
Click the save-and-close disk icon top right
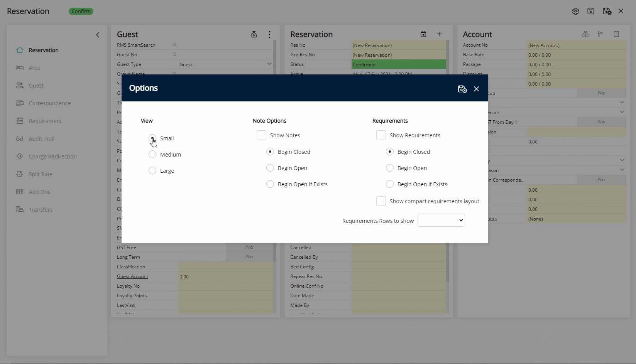606,11
